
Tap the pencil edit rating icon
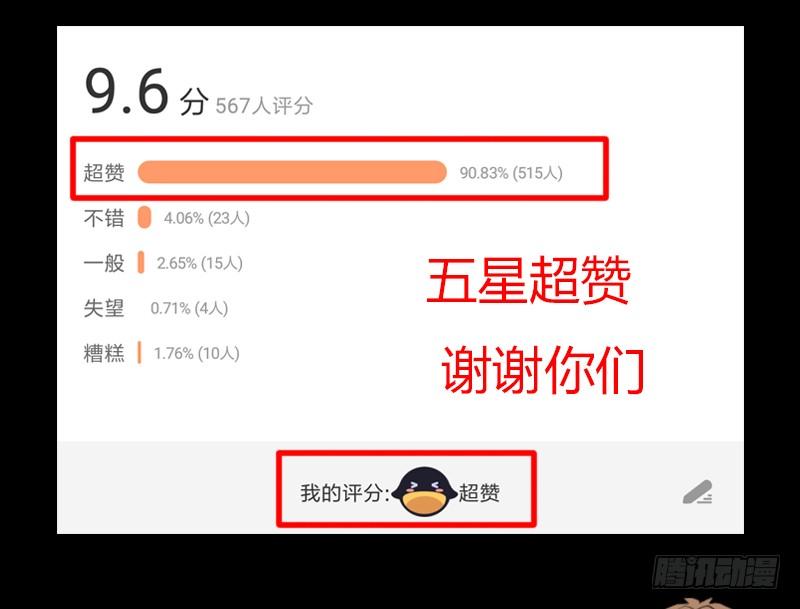pyautogui.click(x=698, y=492)
